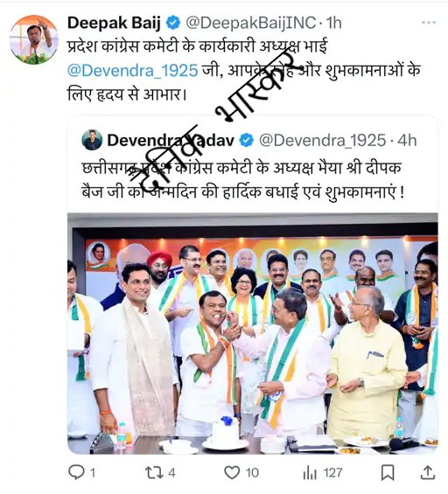The height and width of the screenshot is (494, 448).
Task: Open Deepak Baij's profile picture
Action: 34,39
